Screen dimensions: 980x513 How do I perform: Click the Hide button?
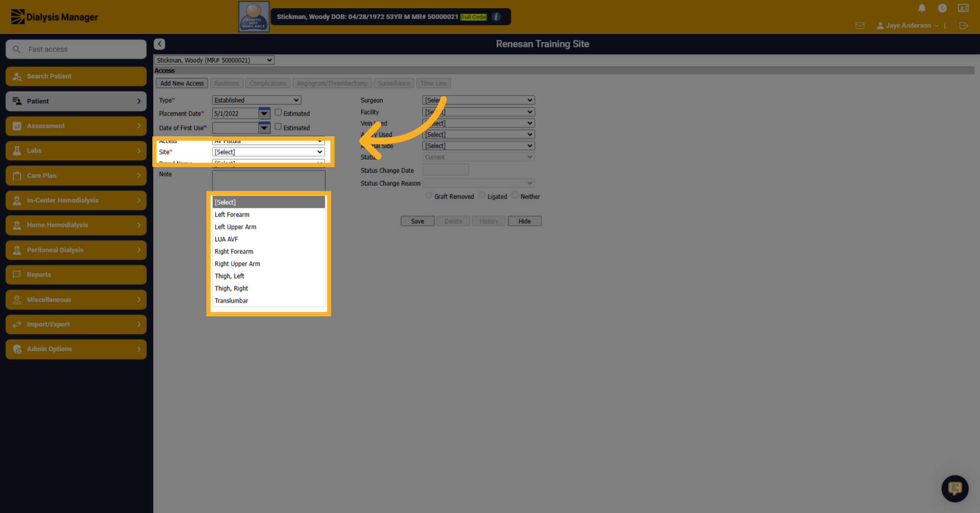coord(525,221)
